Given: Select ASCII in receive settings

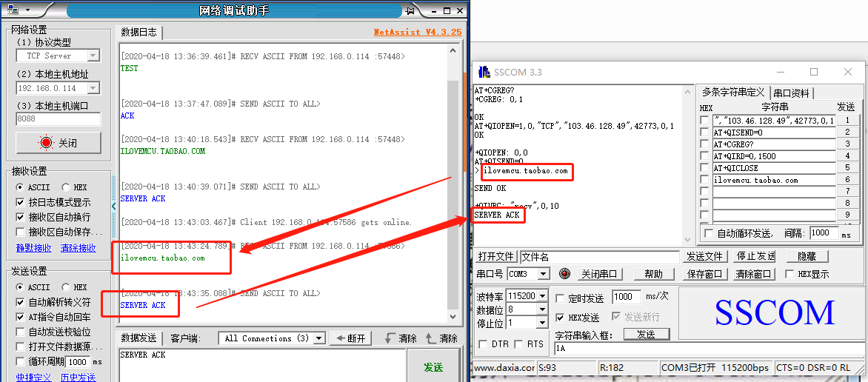Looking at the screenshot, I should tap(33, 187).
